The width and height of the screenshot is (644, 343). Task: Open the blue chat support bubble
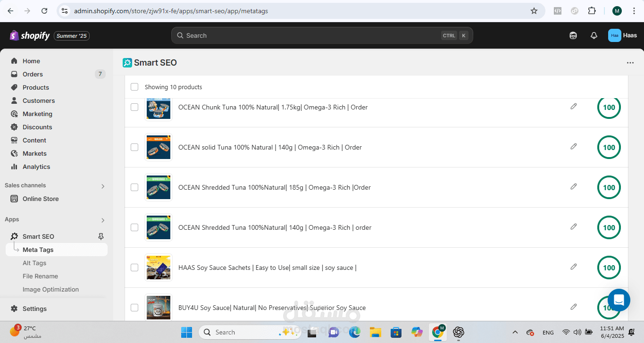click(619, 300)
